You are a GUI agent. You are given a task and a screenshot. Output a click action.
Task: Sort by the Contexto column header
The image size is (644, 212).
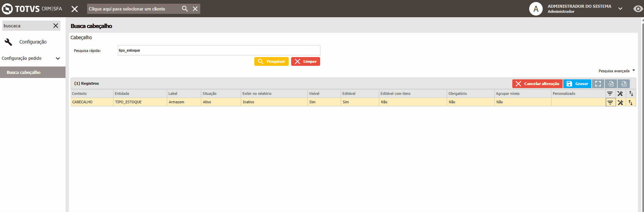tap(92, 94)
